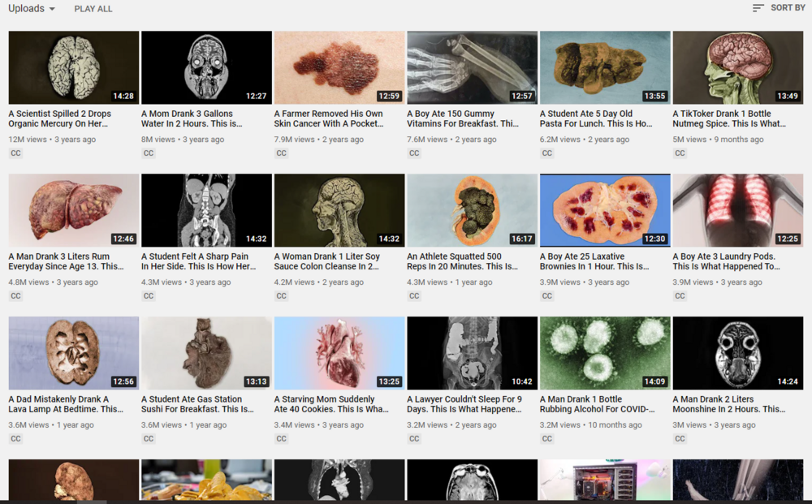The image size is (812, 504).
Task: Open the SORT BY menu
Action: (787, 8)
